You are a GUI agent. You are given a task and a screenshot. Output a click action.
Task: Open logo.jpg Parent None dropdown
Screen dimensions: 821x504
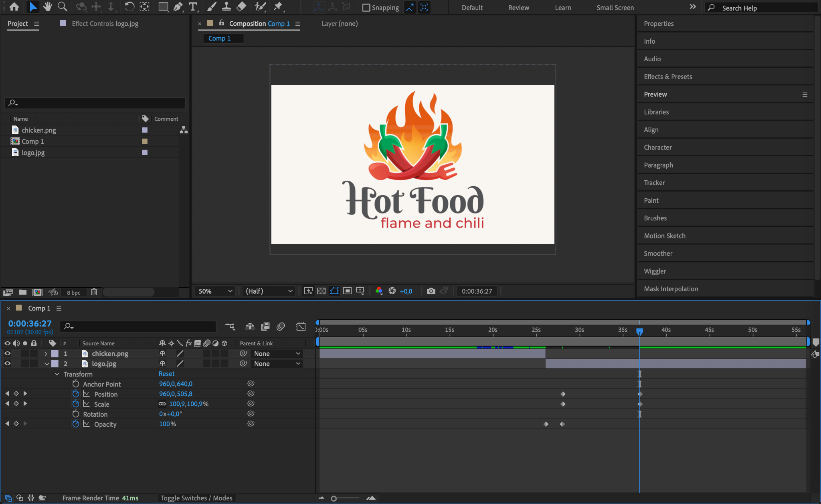pos(277,363)
